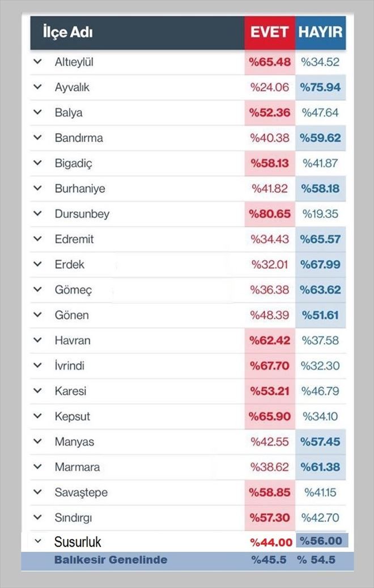The width and height of the screenshot is (374, 588).
Task: Expand the Ayvalık district chevron
Action: click(37, 87)
